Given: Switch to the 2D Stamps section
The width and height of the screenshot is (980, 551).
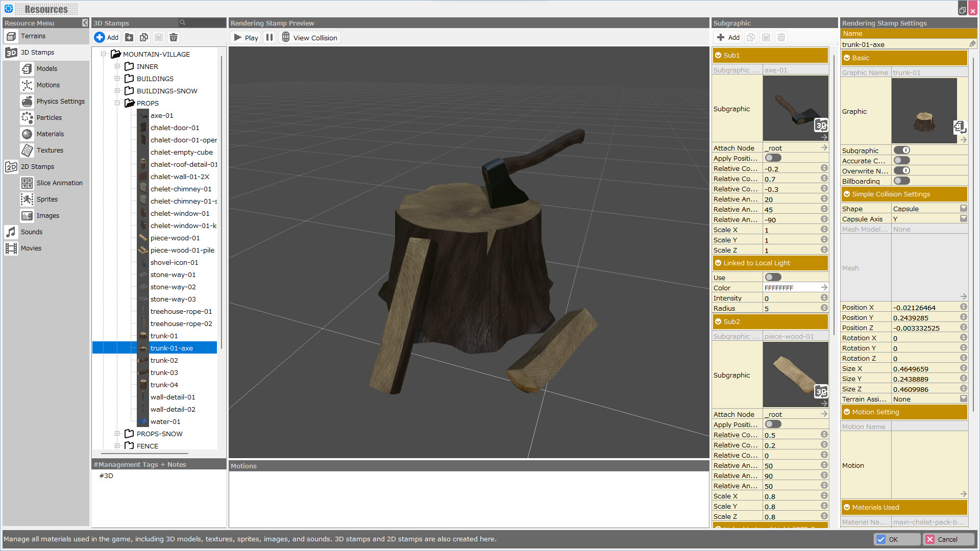Looking at the screenshot, I should coord(11,166).
